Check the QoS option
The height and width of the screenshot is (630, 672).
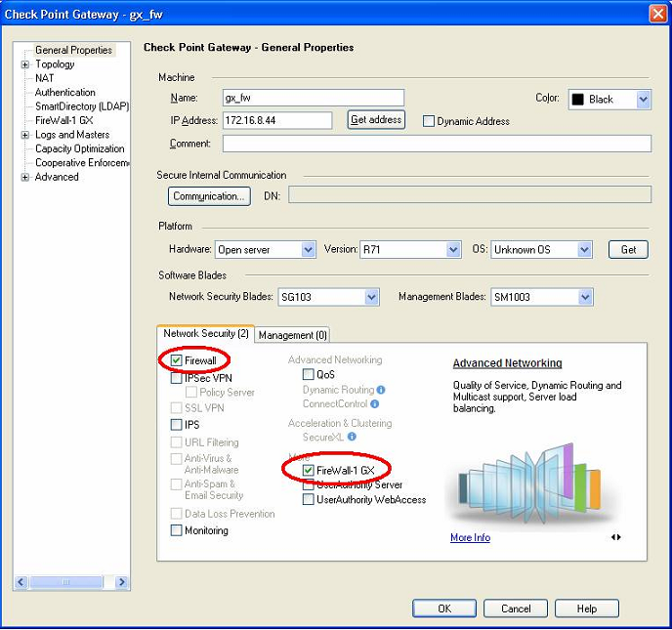coord(308,374)
